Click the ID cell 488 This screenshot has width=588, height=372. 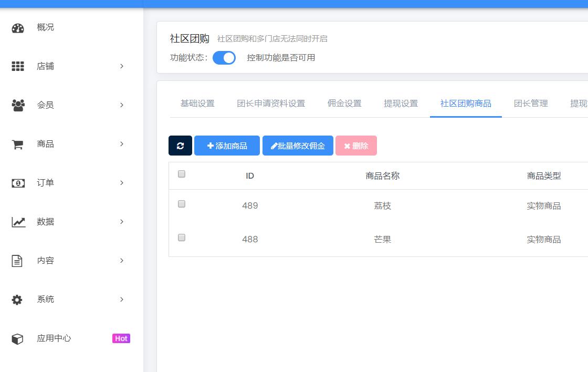[x=250, y=240]
